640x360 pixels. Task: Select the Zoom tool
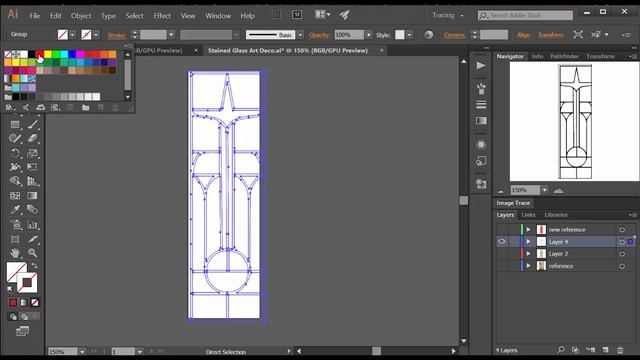coord(33,253)
